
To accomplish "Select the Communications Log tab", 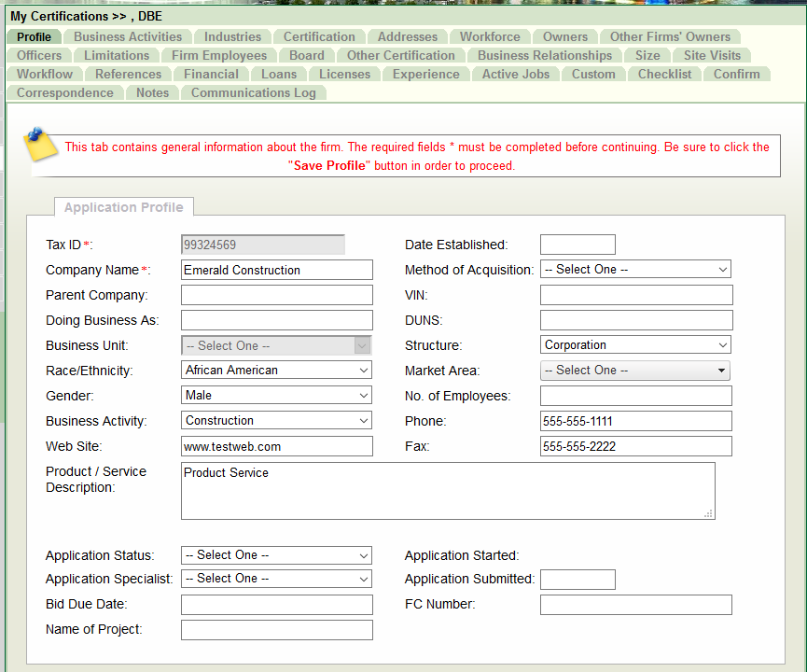I will (x=253, y=93).
